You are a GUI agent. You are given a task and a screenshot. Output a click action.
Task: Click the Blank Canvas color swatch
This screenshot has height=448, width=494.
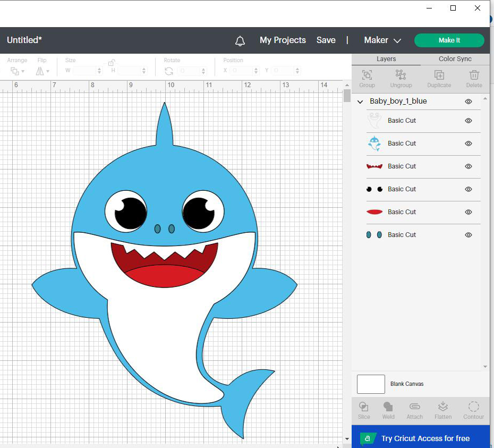[x=371, y=384]
